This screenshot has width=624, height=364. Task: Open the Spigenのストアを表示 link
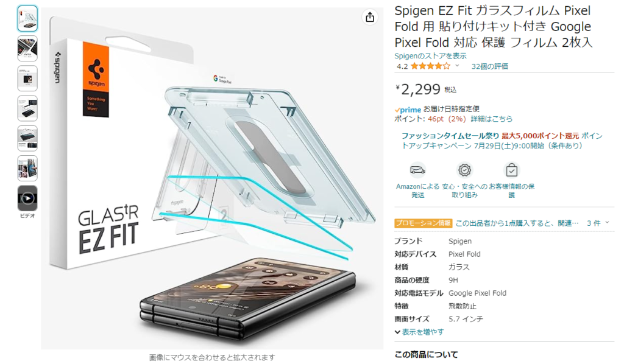coord(430,56)
